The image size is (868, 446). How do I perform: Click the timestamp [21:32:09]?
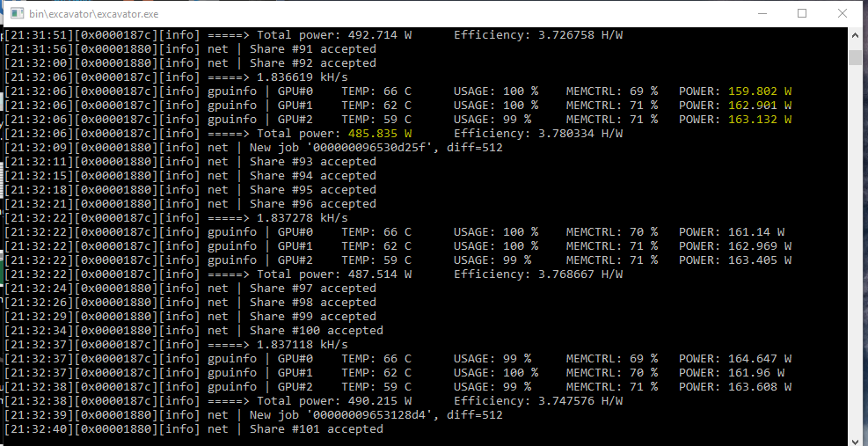(39, 148)
